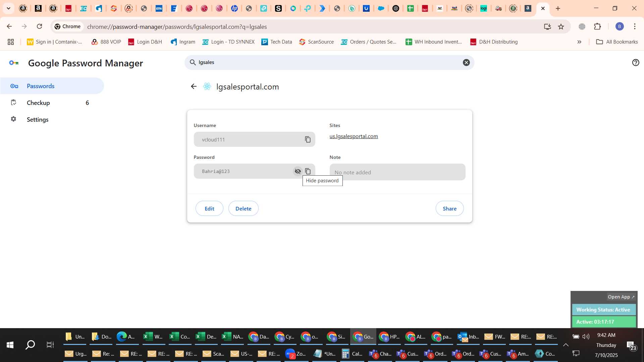Click the Delete button
This screenshot has width=644, height=362.
243,208
